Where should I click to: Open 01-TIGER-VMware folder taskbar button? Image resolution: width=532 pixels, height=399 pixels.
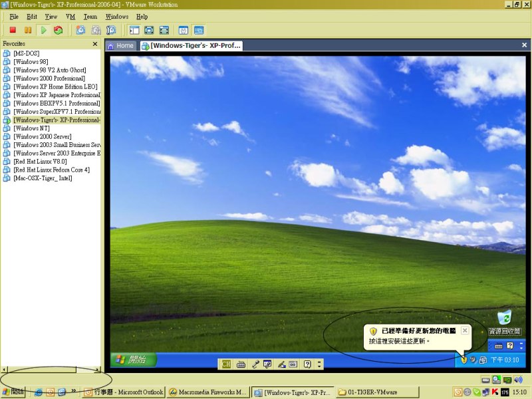377,392
